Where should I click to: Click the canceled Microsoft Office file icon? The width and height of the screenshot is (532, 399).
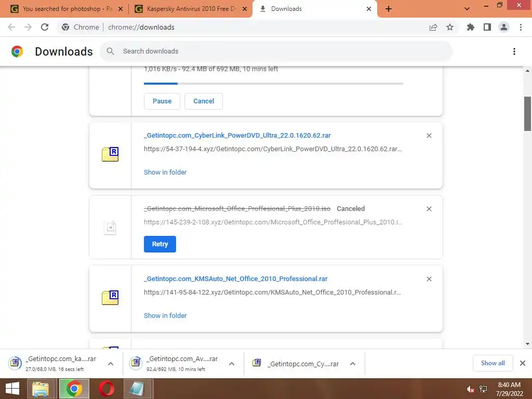point(110,228)
